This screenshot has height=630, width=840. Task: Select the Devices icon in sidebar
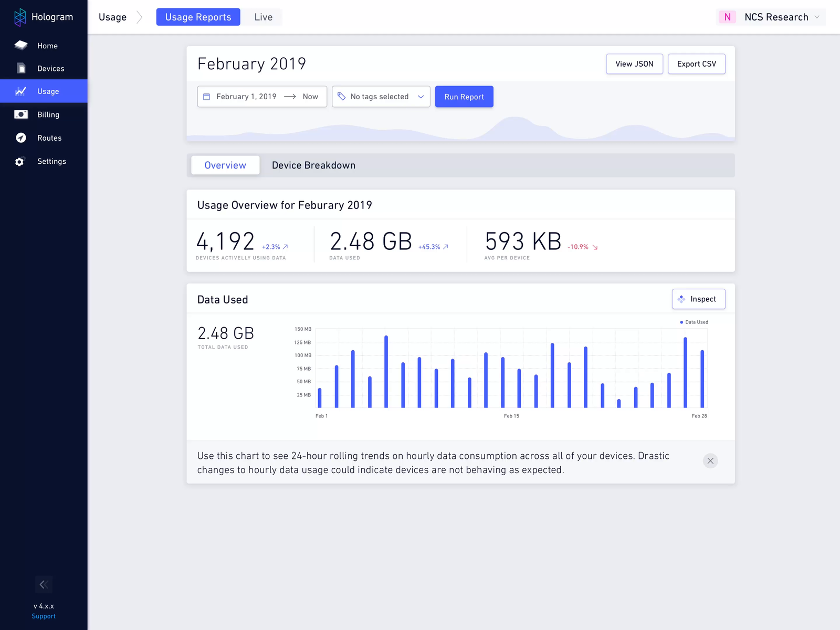coord(21,68)
